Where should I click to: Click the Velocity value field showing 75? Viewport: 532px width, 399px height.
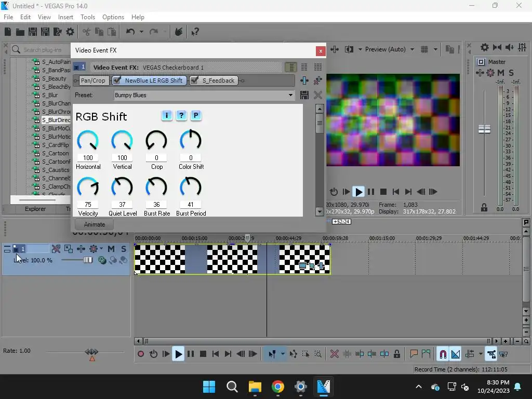tap(88, 205)
